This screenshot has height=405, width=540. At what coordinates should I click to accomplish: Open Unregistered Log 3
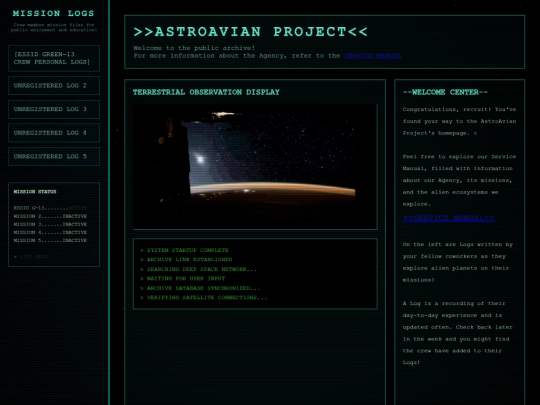pos(54,109)
